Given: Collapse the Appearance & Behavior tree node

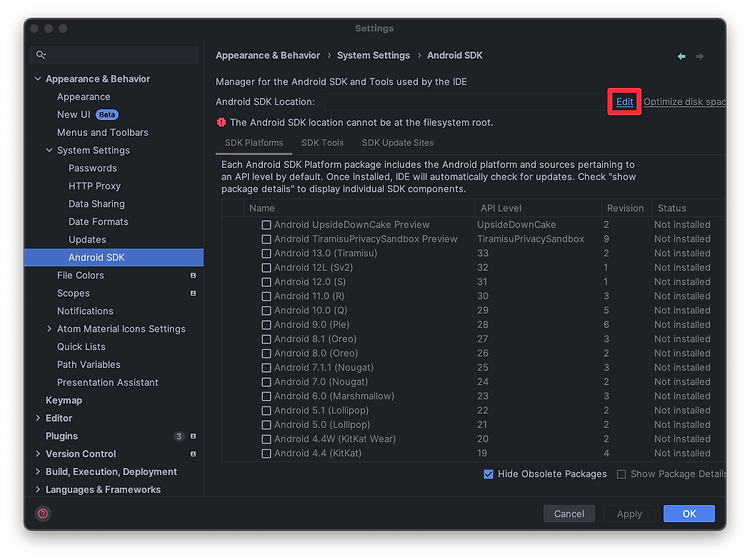Looking at the screenshot, I should (x=38, y=79).
